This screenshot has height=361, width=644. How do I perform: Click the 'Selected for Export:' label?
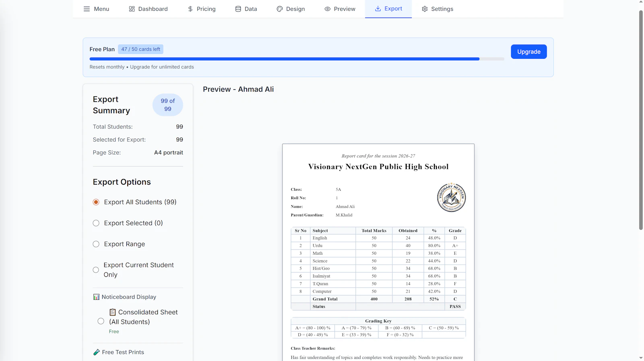pyautogui.click(x=119, y=140)
